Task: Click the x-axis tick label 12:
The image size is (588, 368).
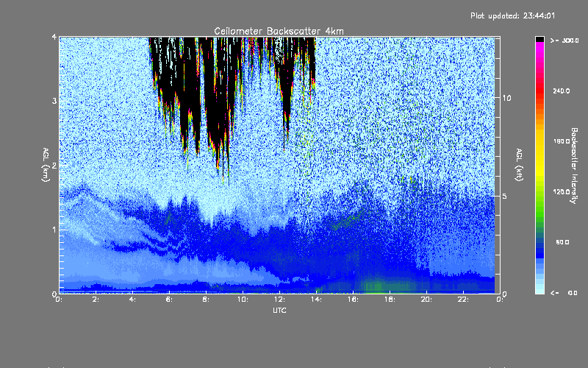Action: tap(279, 300)
